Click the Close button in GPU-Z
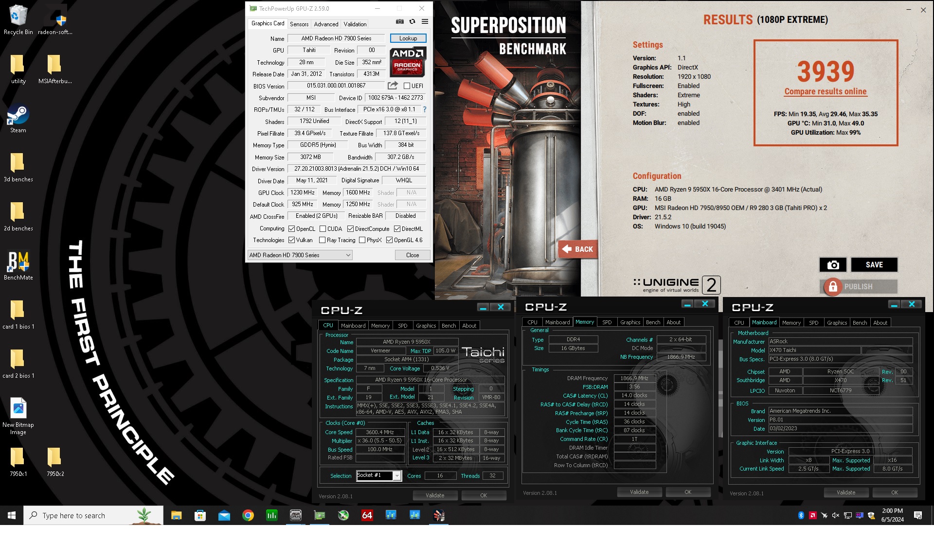The height and width of the screenshot is (560, 934). pos(413,255)
